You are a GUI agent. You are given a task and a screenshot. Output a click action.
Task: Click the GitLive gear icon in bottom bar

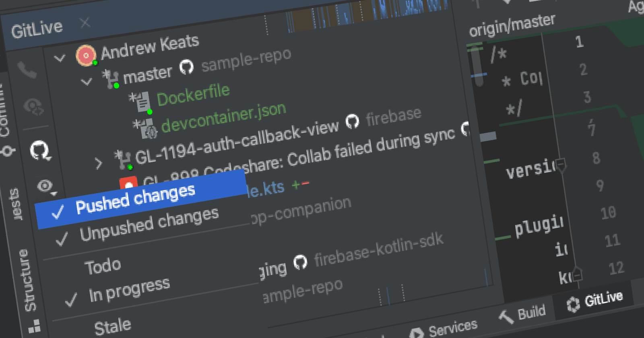[x=573, y=304]
